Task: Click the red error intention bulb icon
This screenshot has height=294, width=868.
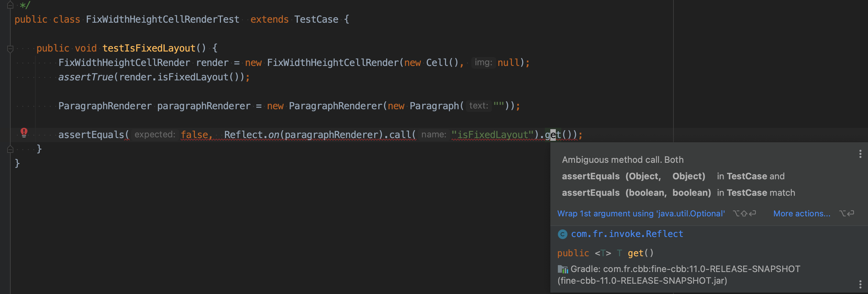Action: [x=24, y=132]
